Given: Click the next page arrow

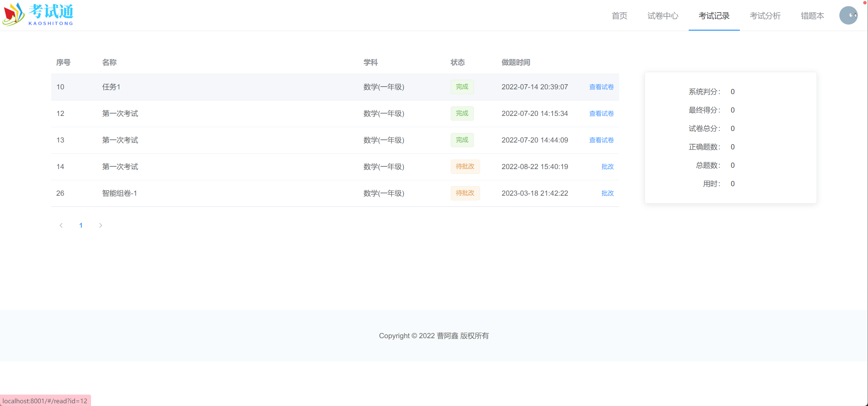Looking at the screenshot, I should click(x=101, y=225).
